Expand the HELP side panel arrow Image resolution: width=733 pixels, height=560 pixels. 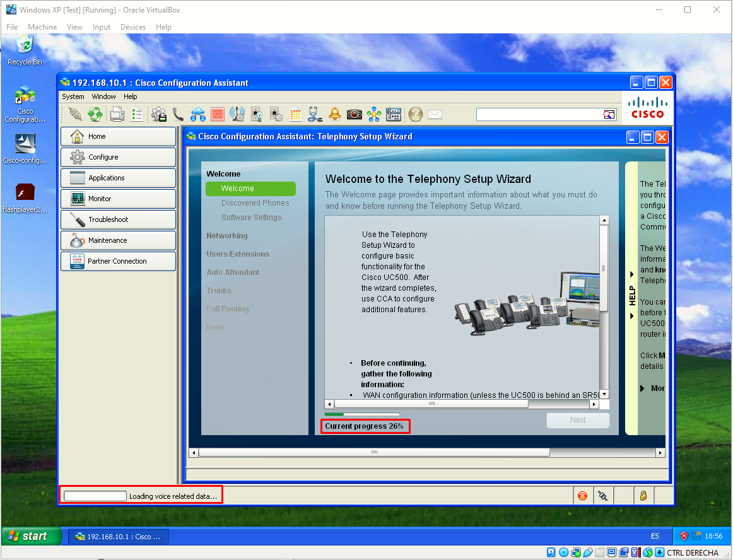coord(631,274)
